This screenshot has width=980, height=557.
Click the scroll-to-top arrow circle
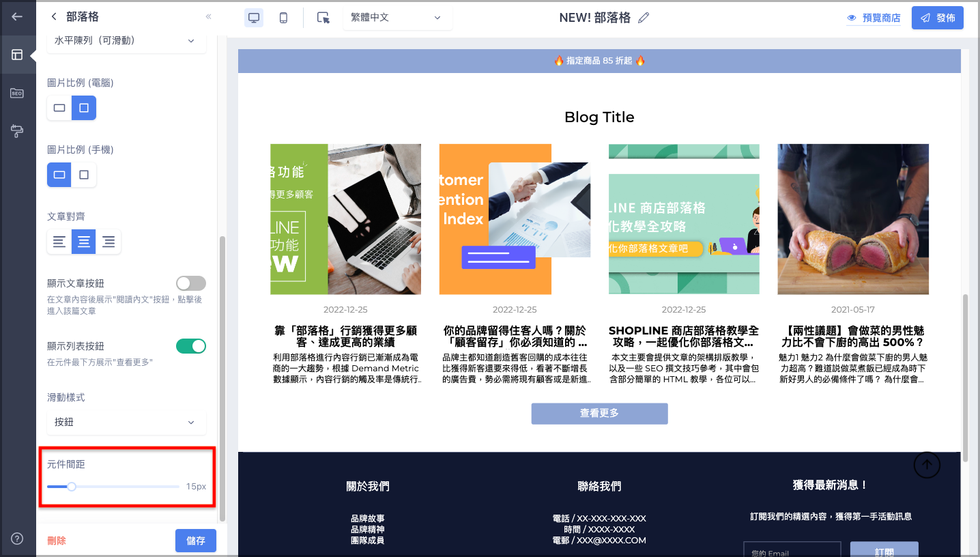point(927,465)
